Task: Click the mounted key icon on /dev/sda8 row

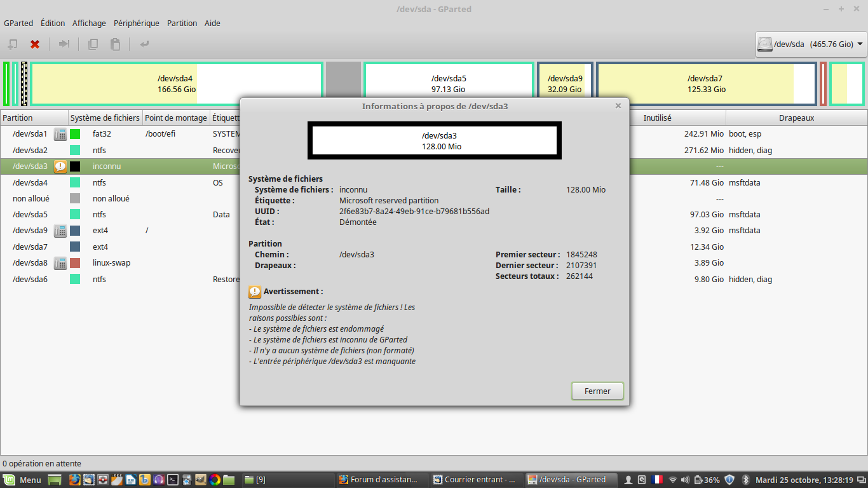Action: click(x=60, y=263)
